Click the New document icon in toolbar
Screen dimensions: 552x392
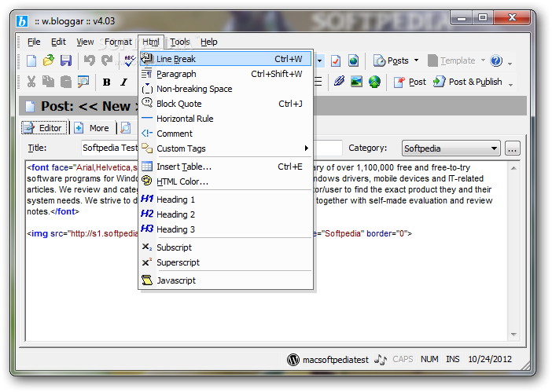point(31,60)
